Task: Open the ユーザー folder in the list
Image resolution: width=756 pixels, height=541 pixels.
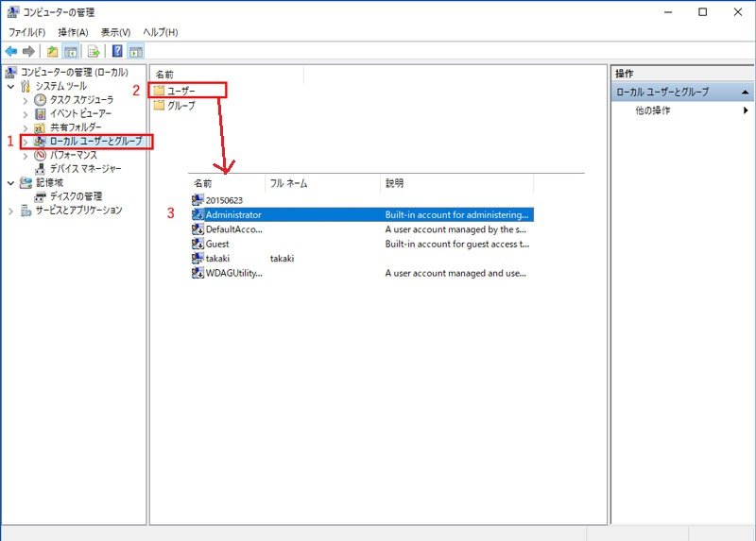Action: [x=180, y=91]
